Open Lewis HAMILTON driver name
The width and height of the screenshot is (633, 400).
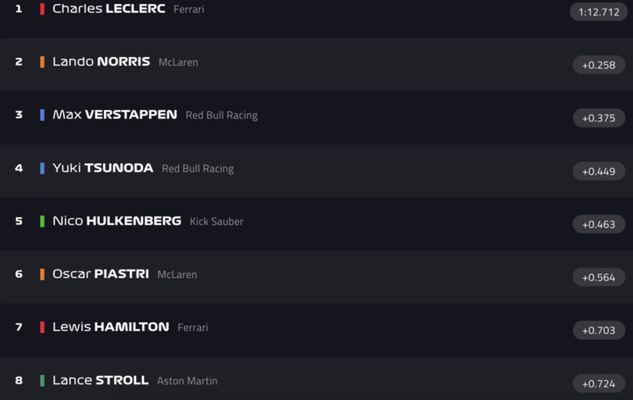(111, 327)
